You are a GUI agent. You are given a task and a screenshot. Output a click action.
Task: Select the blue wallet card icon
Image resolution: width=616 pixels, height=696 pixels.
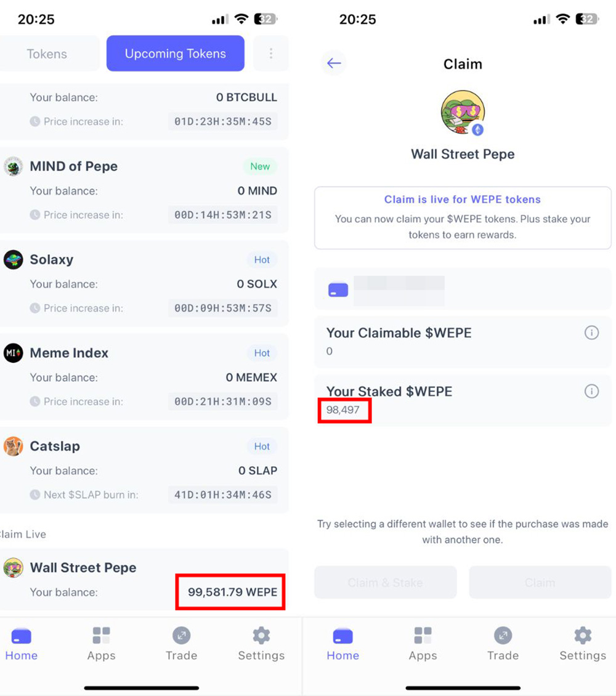[338, 290]
